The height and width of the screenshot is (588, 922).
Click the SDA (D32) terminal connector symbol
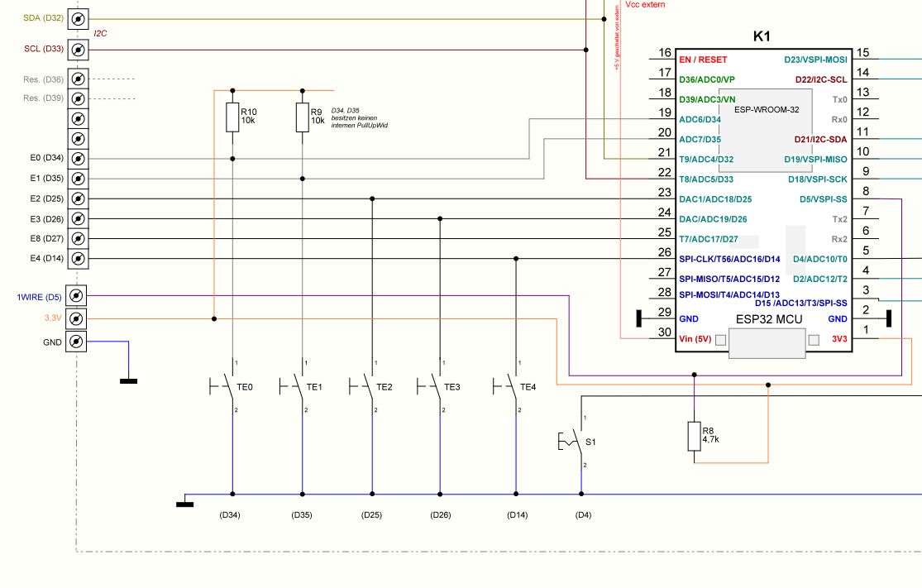[x=77, y=19]
